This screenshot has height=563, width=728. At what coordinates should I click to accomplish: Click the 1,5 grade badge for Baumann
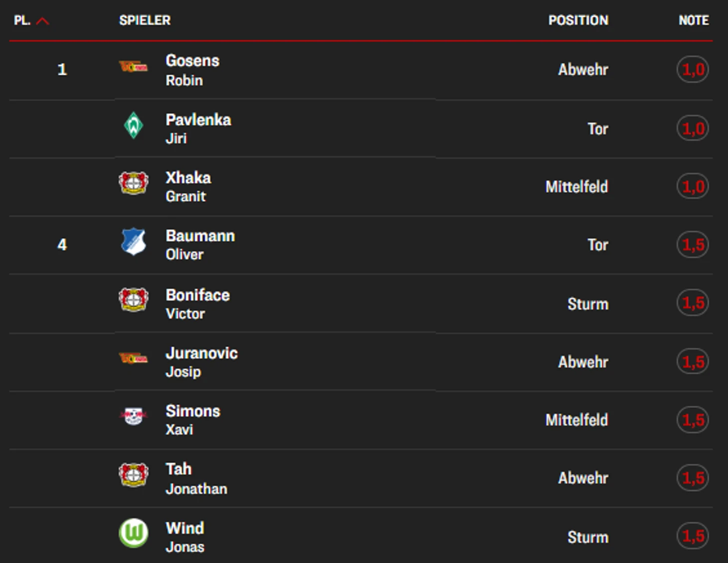(x=693, y=245)
